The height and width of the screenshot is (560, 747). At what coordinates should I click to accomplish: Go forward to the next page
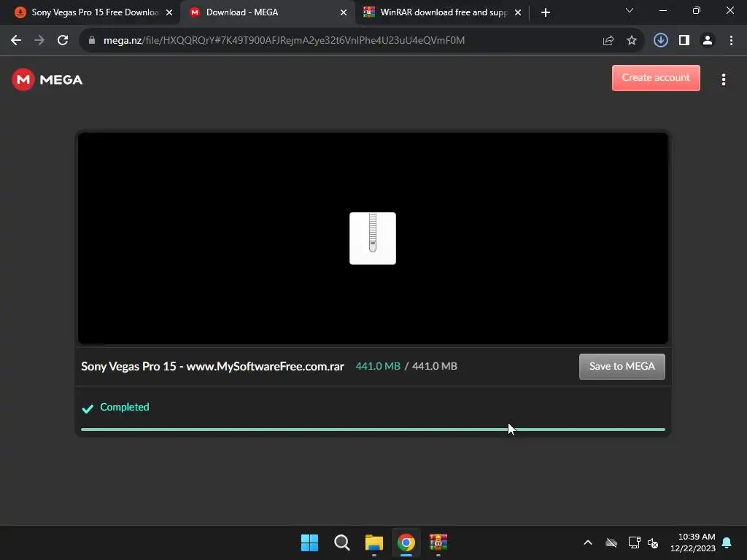coord(39,41)
